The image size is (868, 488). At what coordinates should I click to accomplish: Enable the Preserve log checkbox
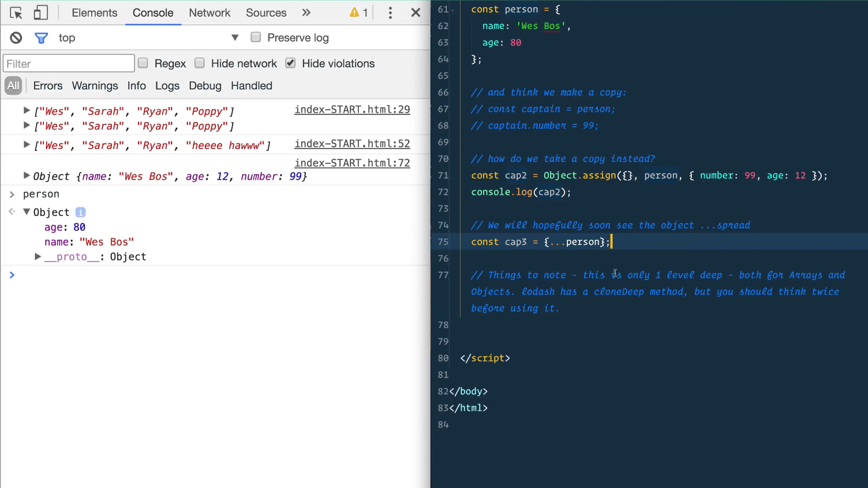coord(256,37)
